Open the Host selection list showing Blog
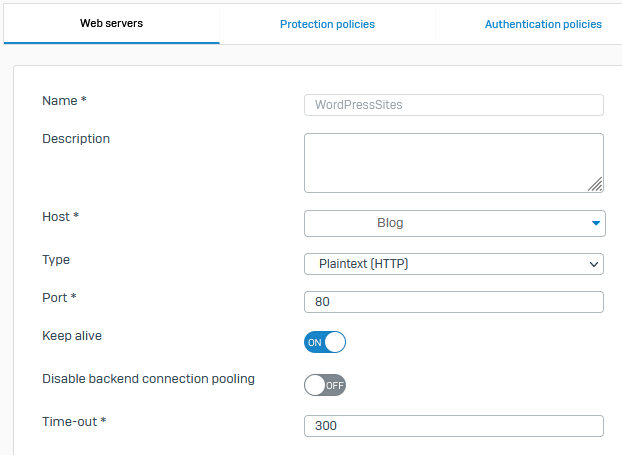The height and width of the screenshot is (455, 622). pyautogui.click(x=455, y=223)
